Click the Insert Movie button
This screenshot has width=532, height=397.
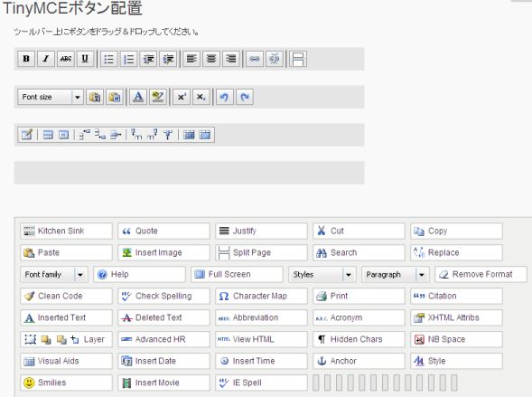[163, 383]
